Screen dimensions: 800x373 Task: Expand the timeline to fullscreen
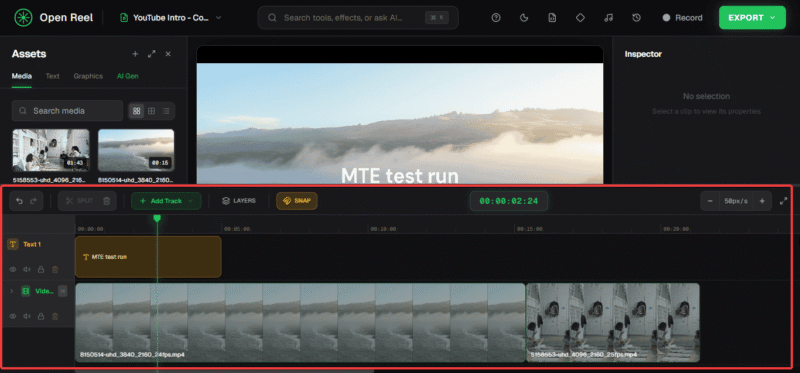point(784,201)
